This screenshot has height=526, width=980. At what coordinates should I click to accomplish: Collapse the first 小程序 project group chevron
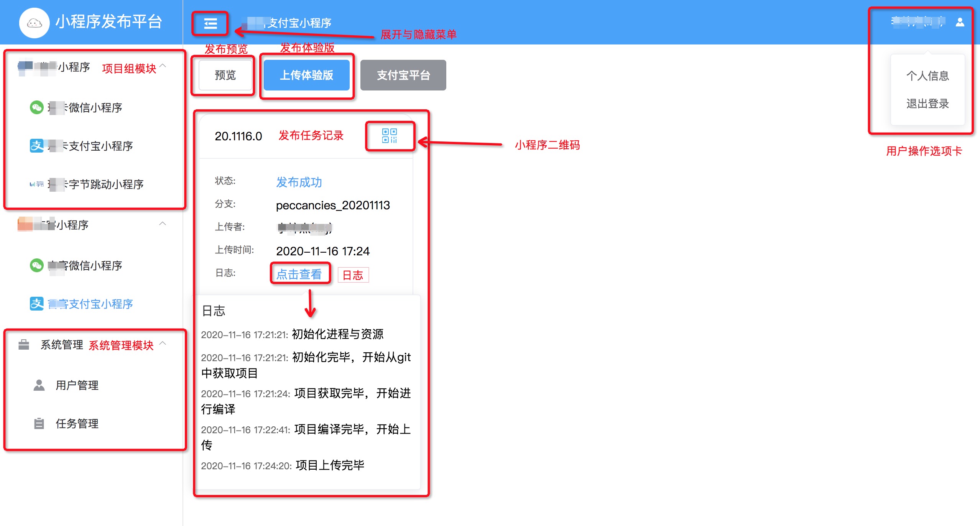point(163,66)
